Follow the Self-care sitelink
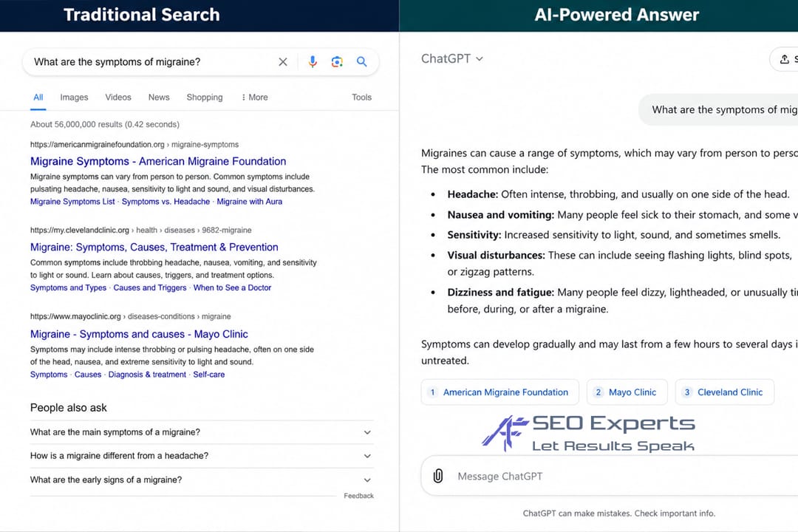798x532 pixels. [x=208, y=374]
